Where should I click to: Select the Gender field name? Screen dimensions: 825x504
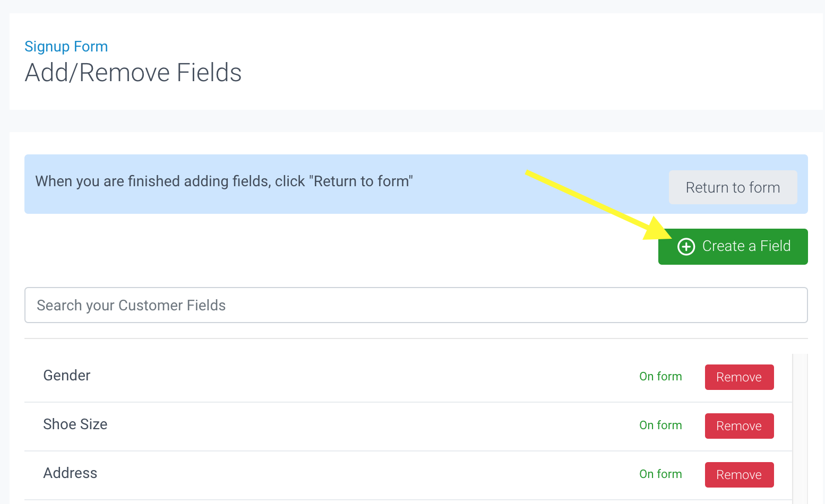[x=67, y=376]
